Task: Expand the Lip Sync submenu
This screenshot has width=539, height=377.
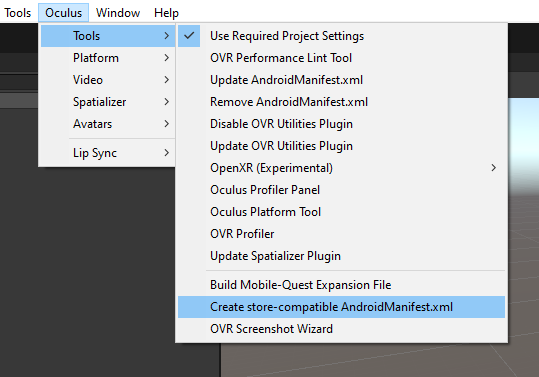Action: pyautogui.click(x=108, y=153)
